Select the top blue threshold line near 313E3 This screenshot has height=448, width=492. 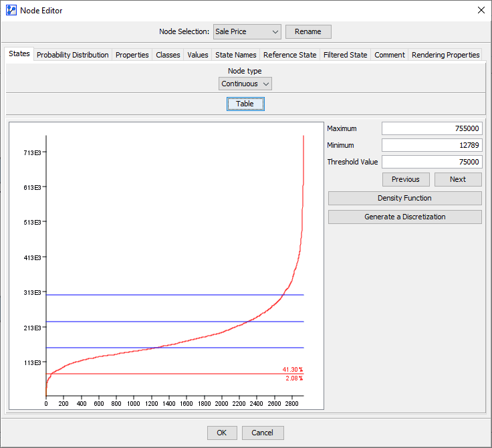coord(174,295)
